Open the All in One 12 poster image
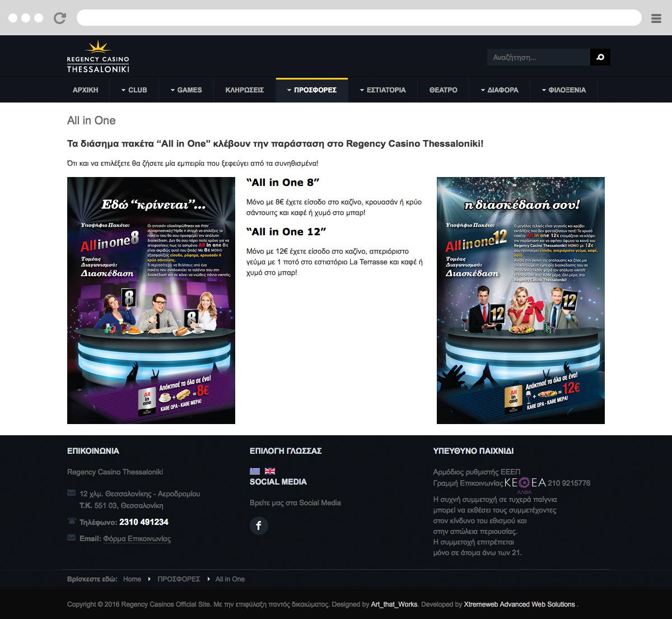The height and width of the screenshot is (619, 672). click(x=521, y=300)
